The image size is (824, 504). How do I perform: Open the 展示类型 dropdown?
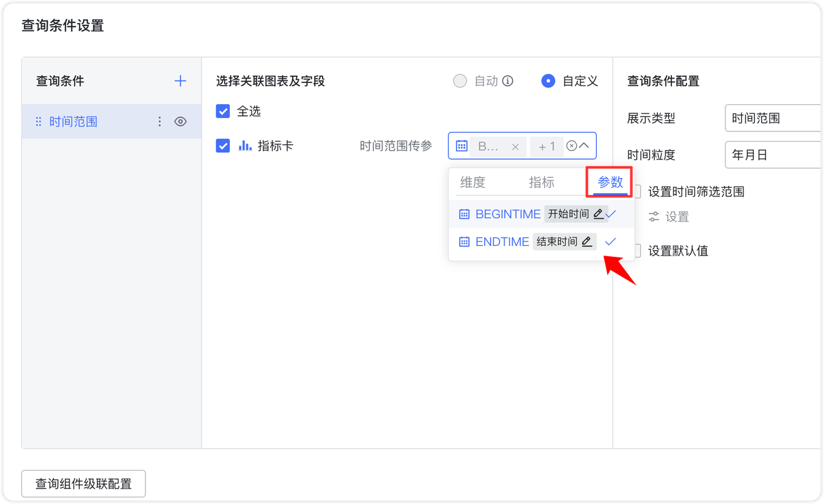point(773,118)
